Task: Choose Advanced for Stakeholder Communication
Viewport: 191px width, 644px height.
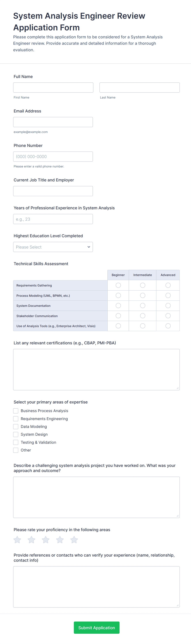Action: [x=168, y=316]
